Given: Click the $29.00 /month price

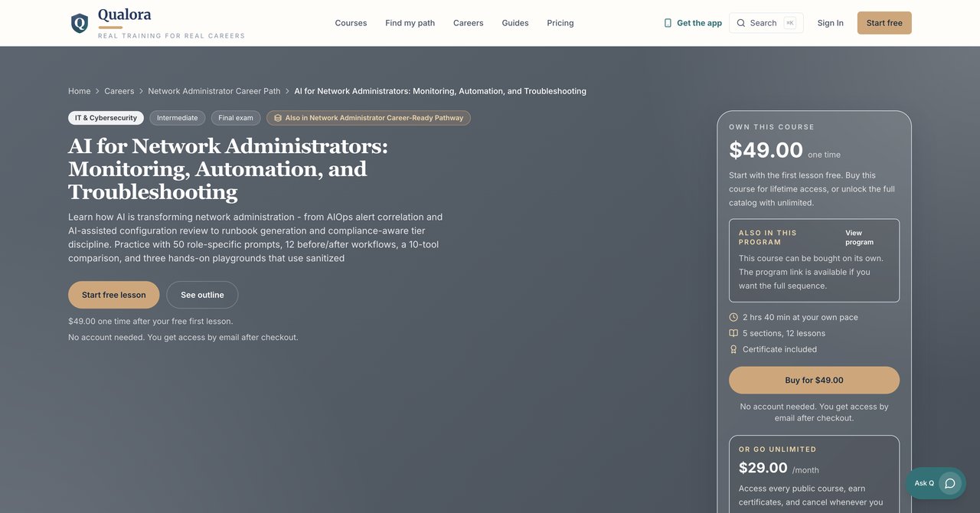Looking at the screenshot, I should [779, 468].
